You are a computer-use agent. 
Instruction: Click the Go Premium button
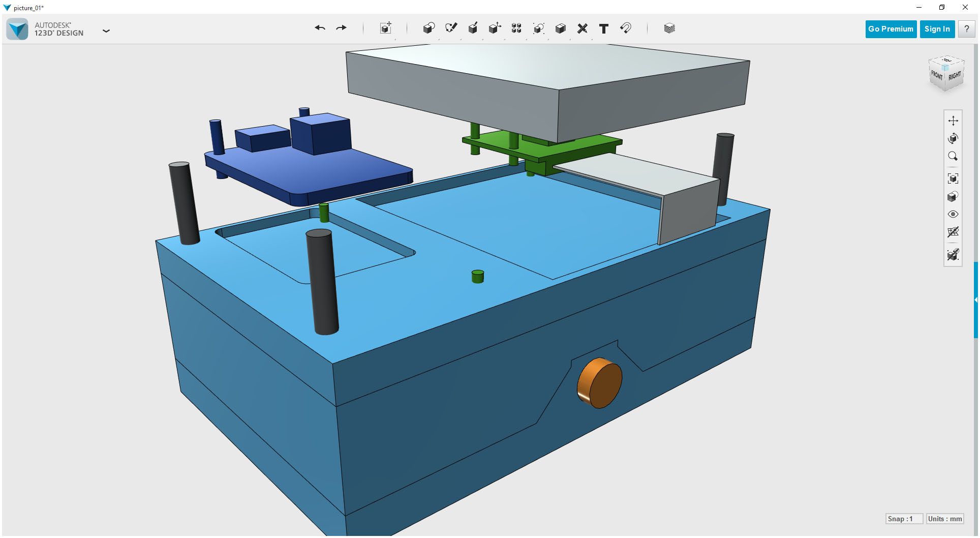(891, 29)
